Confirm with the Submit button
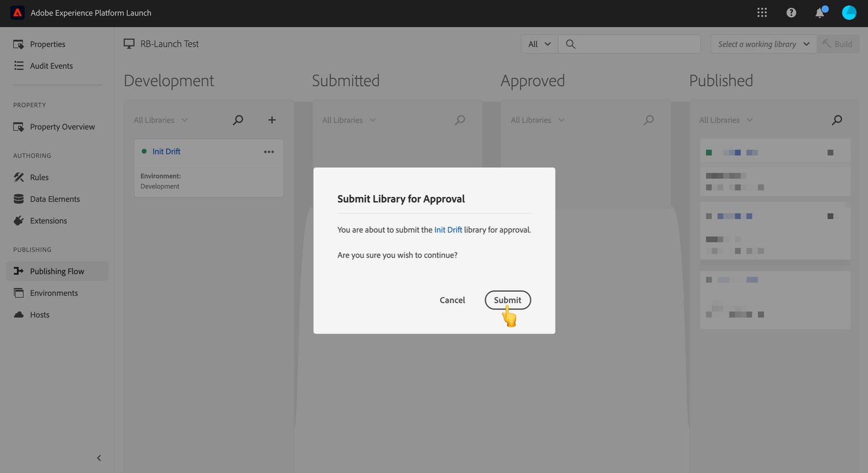Viewport: 868px width, 473px height. [x=507, y=300]
